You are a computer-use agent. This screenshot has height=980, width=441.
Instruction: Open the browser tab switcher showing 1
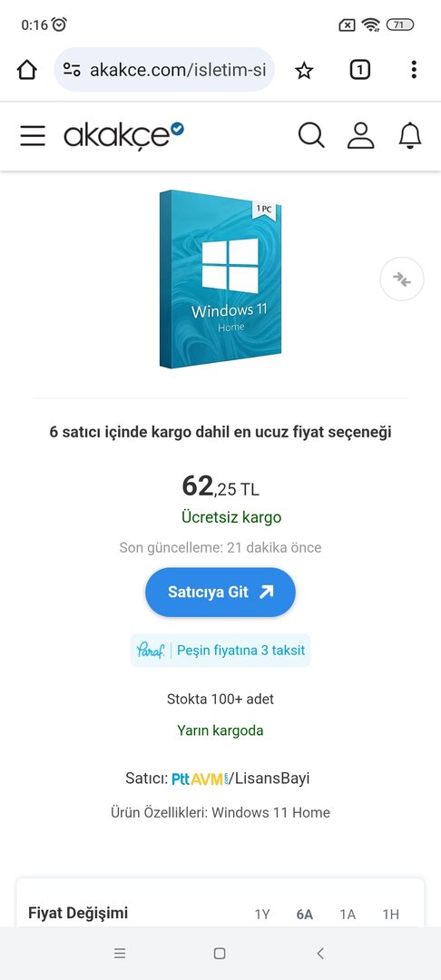tap(359, 70)
